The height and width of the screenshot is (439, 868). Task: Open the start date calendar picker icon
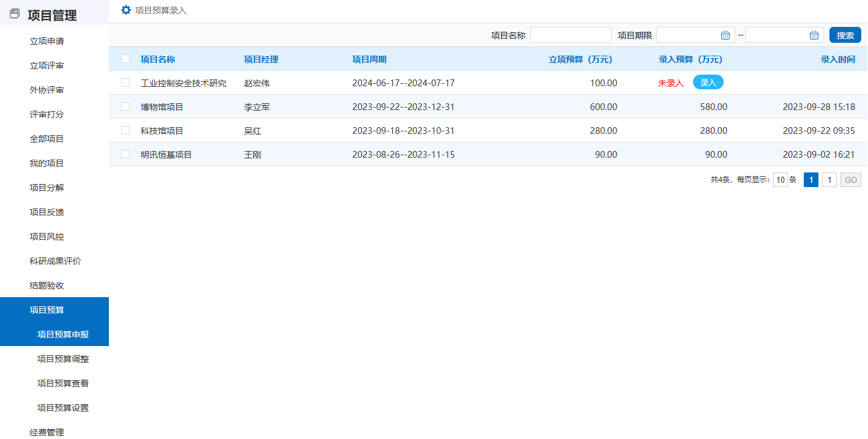point(725,35)
